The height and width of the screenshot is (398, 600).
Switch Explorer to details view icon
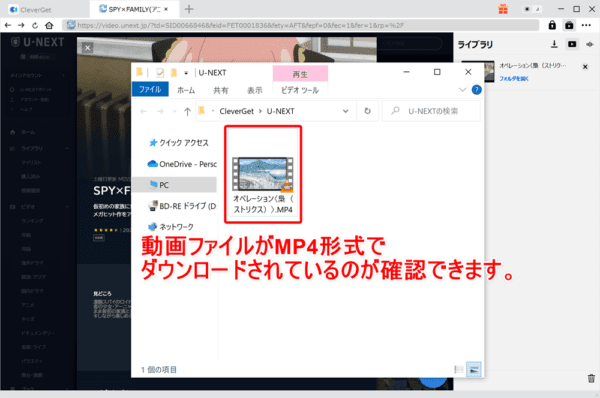458,369
